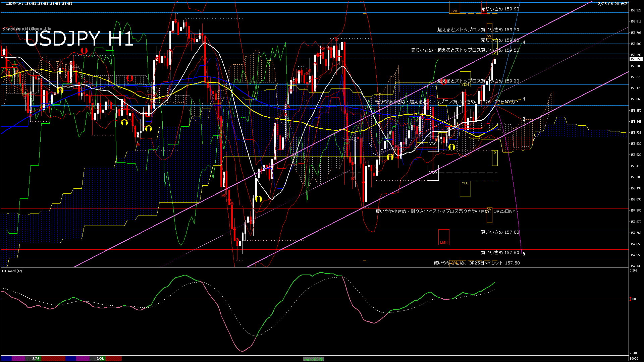Select the YDL yellow box near 158.195
Viewport: 644px width, 362px height.
(x=465, y=184)
